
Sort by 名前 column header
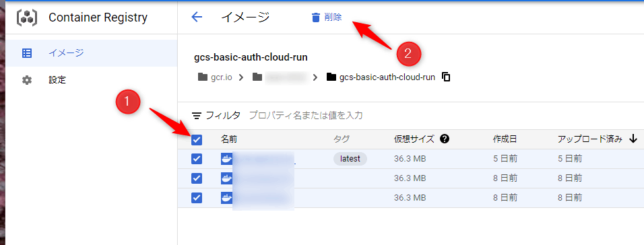pyautogui.click(x=229, y=139)
